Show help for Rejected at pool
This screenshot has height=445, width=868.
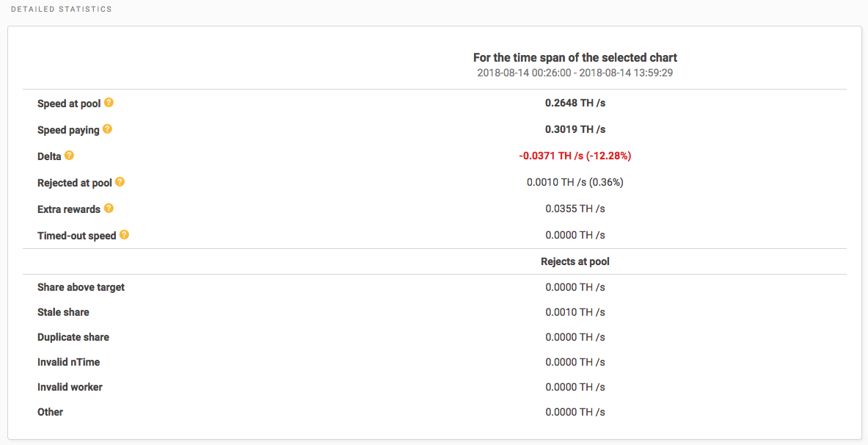pyautogui.click(x=120, y=182)
